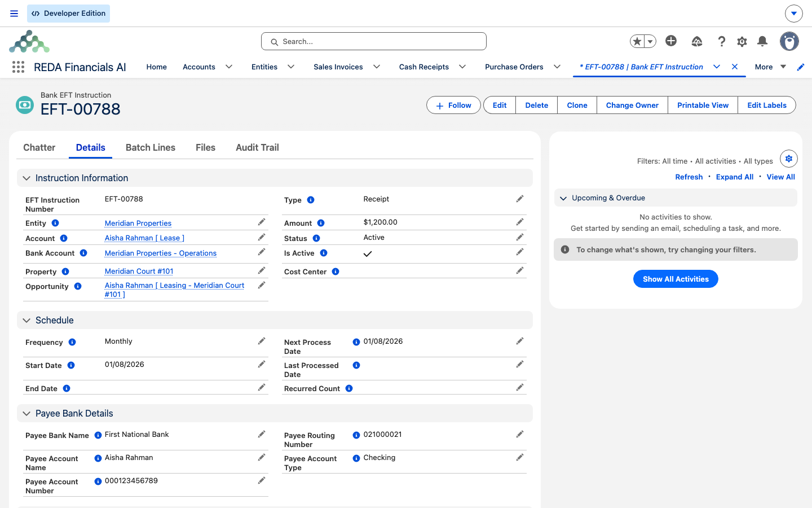Image resolution: width=812 pixels, height=508 pixels.
Task: Edit the Status field pencil icon
Action: pyautogui.click(x=520, y=237)
